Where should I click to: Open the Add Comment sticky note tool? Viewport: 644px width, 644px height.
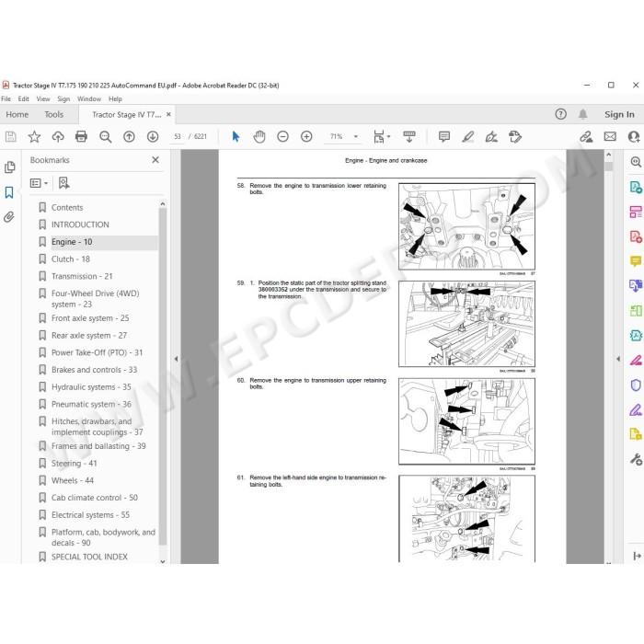(444, 136)
